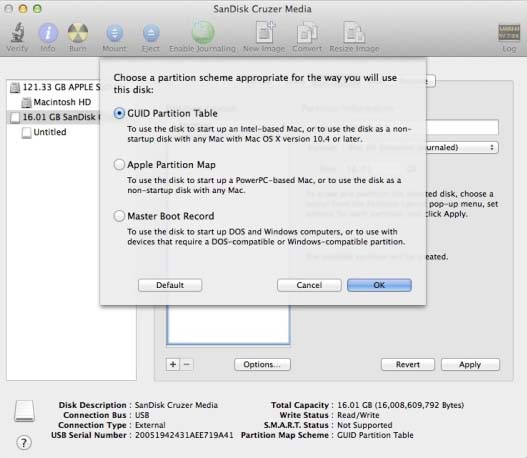Choose Master Boot Record radio button
Viewport: 527px width, 458px height.
pyautogui.click(x=119, y=216)
